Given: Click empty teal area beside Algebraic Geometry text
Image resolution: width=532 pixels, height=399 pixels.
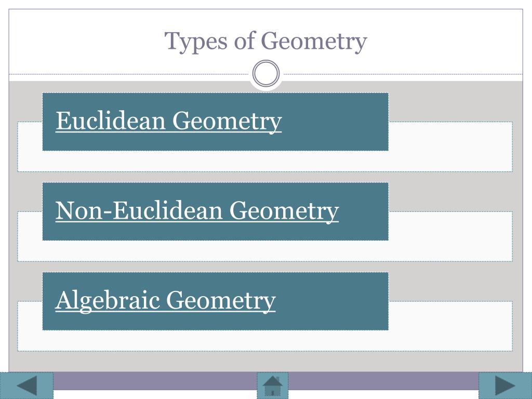Looking at the screenshot, I should point(332,301).
